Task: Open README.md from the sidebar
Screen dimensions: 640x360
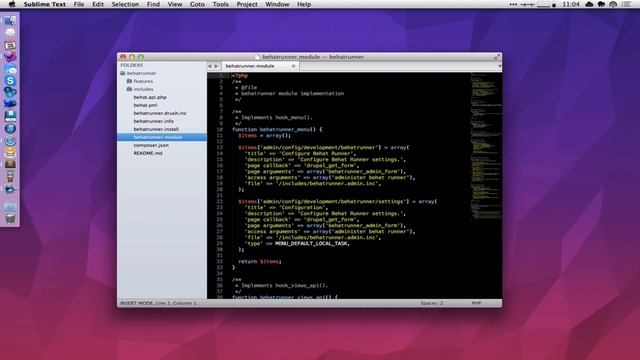Action: pos(148,153)
